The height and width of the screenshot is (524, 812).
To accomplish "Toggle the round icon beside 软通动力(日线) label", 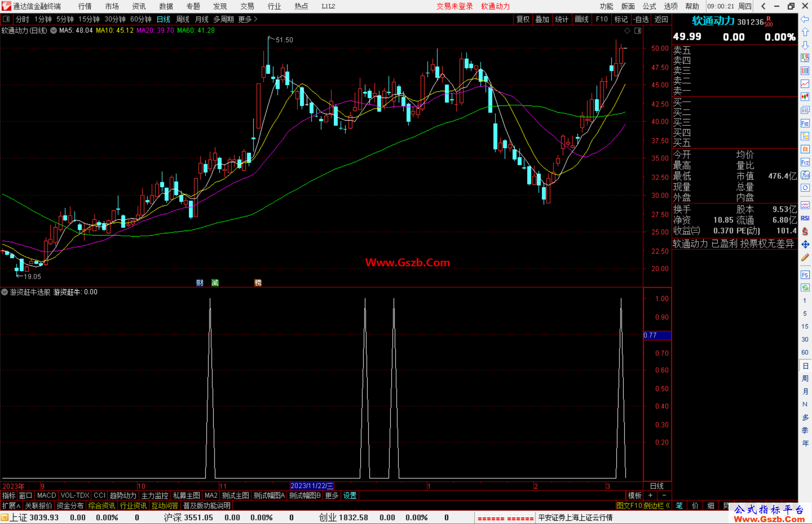I will point(53,30).
